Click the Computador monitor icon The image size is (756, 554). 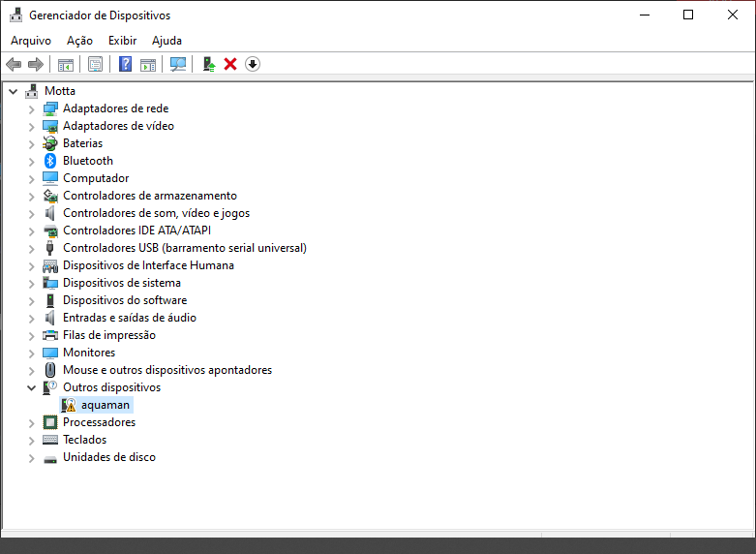click(x=50, y=178)
